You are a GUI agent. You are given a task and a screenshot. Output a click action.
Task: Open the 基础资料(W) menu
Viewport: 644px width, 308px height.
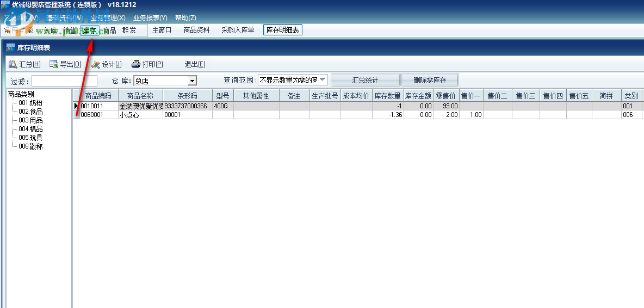click(65, 18)
